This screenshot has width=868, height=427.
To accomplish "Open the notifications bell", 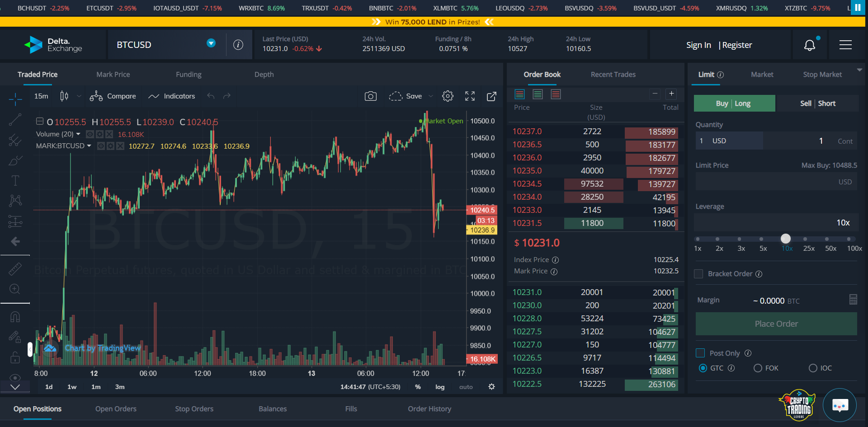I will click(809, 45).
